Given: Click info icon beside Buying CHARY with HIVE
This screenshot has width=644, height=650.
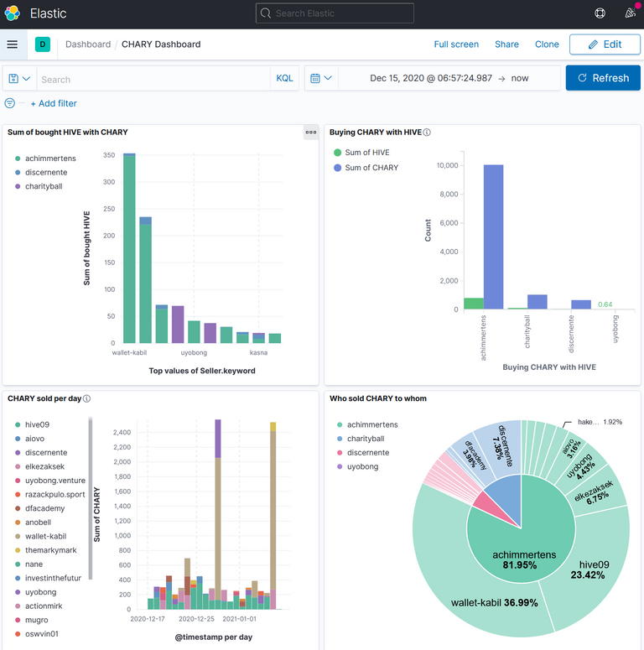Looking at the screenshot, I should click(427, 133).
